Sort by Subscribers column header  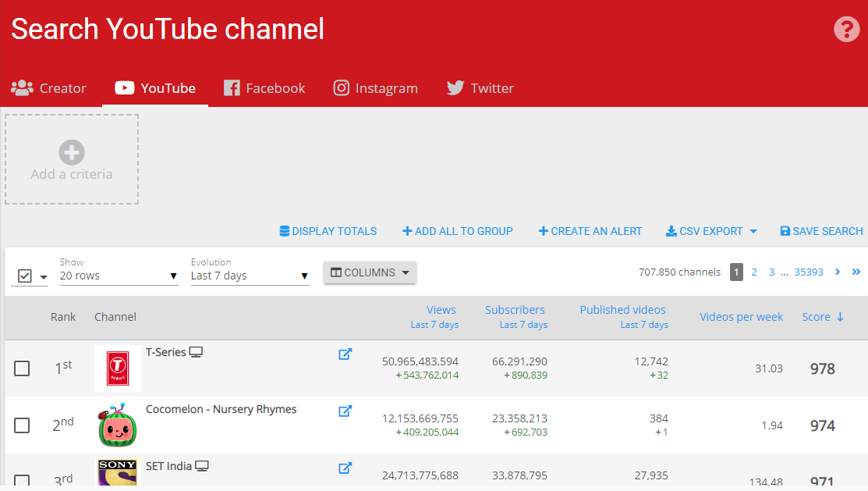[x=515, y=310]
